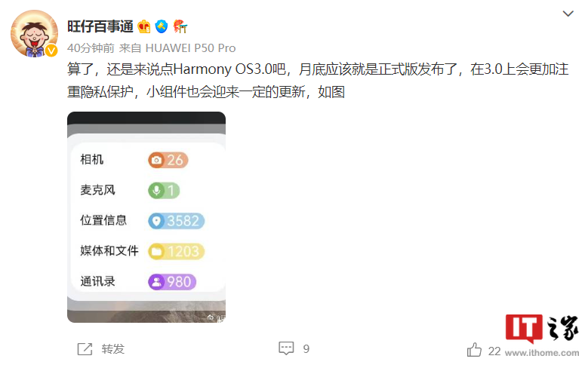
Task: Open the comments speech bubble icon
Action: click(286, 348)
